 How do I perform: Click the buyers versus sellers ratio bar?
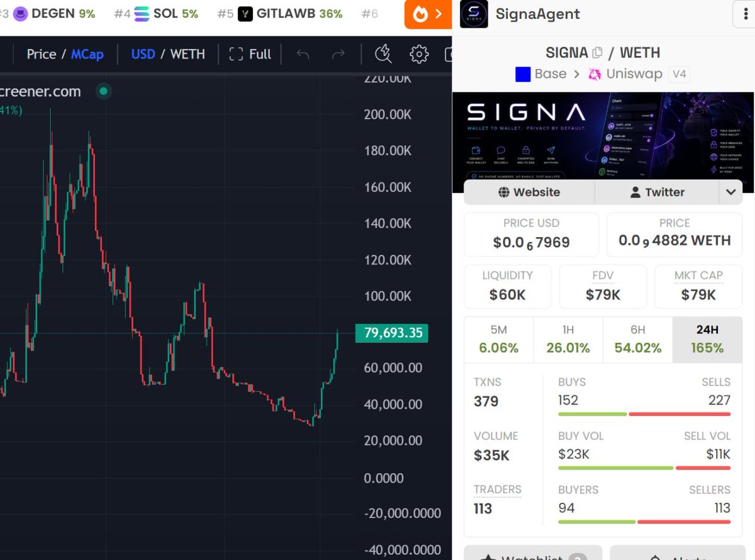click(x=644, y=522)
